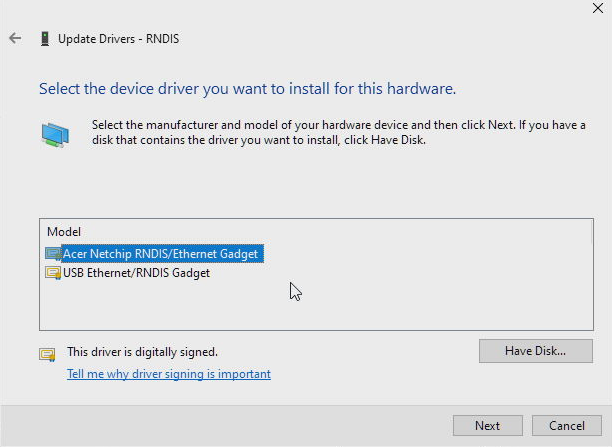Click 'Select the device driver' heading

pyautogui.click(x=247, y=89)
